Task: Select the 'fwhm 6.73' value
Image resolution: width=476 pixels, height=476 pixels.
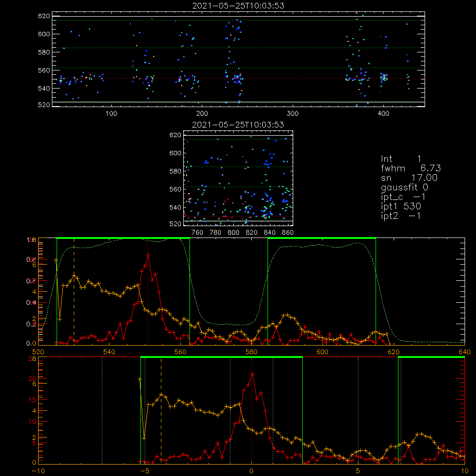Action: (x=411, y=168)
